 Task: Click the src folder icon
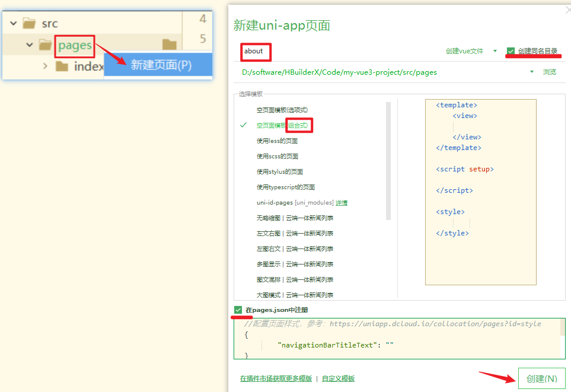point(29,23)
